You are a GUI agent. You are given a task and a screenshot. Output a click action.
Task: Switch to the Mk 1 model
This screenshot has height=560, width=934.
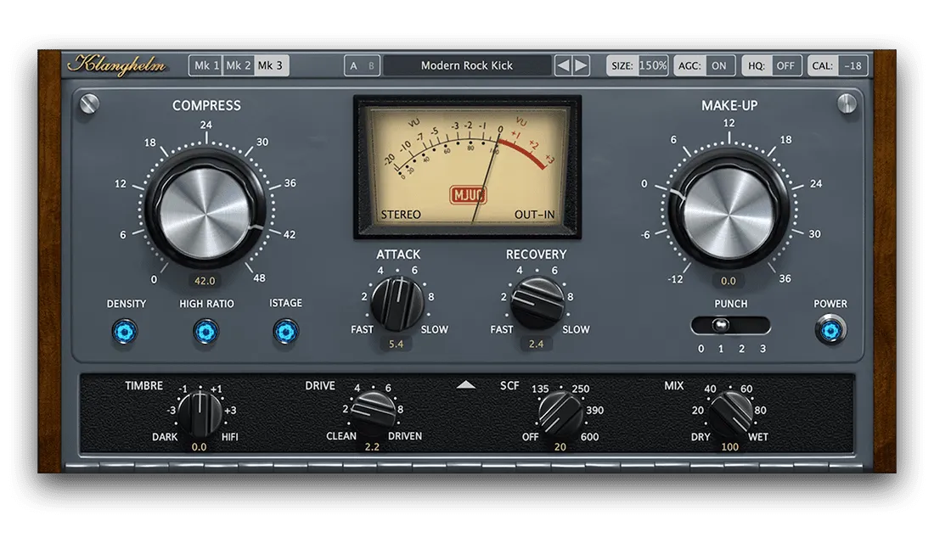click(x=206, y=65)
